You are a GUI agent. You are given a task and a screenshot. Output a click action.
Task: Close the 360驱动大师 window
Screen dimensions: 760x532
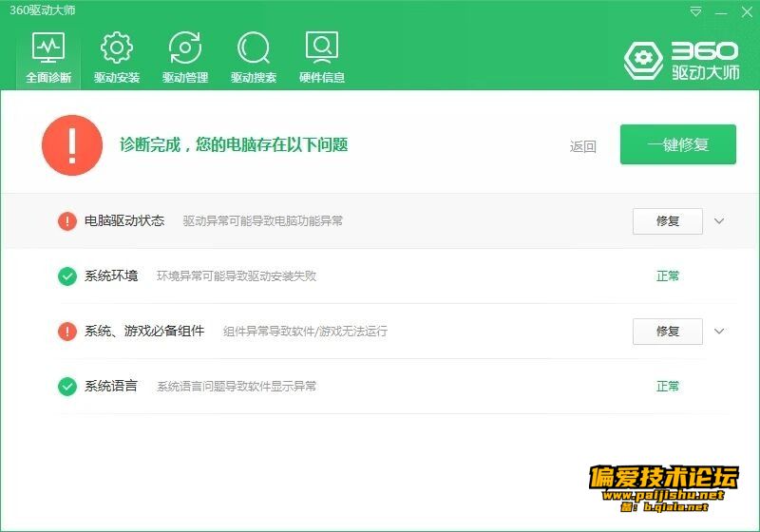747,12
